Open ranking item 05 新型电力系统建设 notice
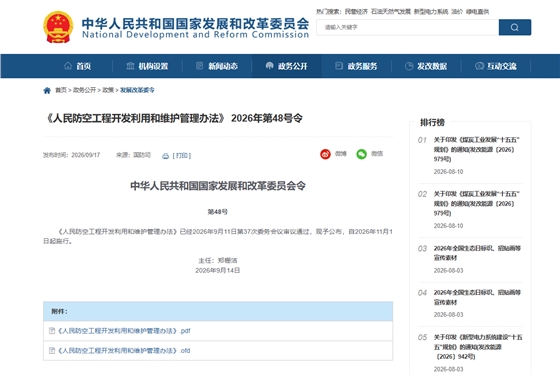 (x=478, y=347)
